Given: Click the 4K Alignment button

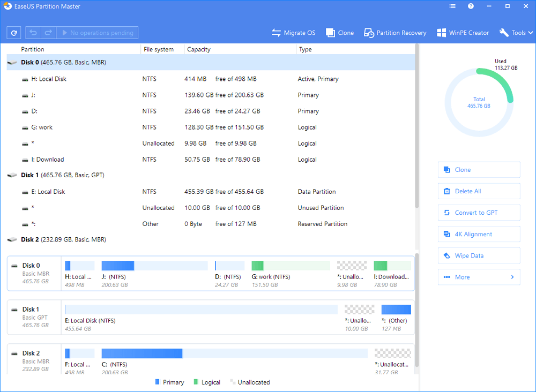Looking at the screenshot, I should (x=479, y=234).
